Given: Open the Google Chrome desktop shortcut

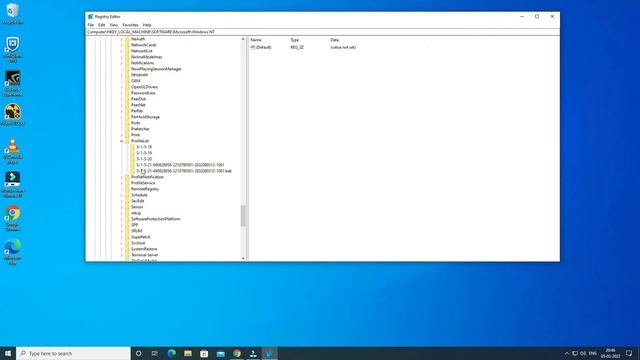Looking at the screenshot, I should pos(13,218).
